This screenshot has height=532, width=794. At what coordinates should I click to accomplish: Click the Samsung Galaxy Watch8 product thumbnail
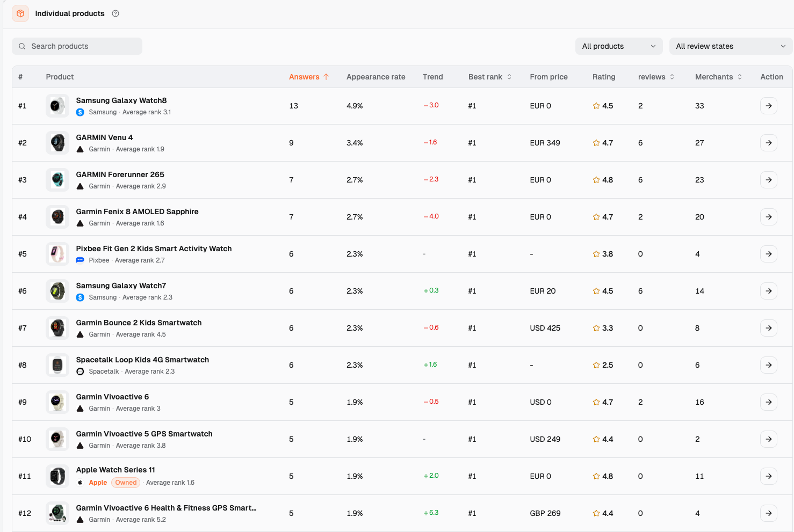point(57,106)
